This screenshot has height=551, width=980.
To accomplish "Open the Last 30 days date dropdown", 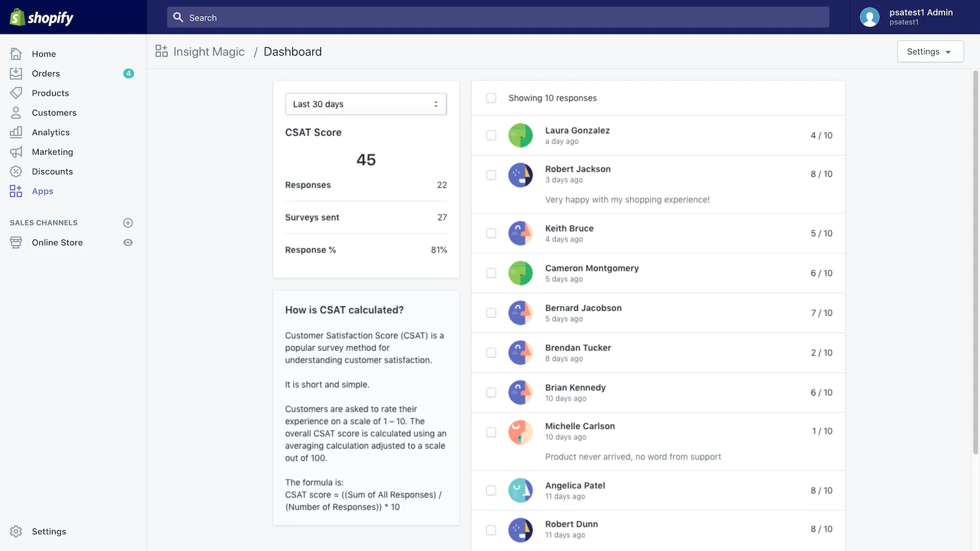I will pyautogui.click(x=366, y=104).
